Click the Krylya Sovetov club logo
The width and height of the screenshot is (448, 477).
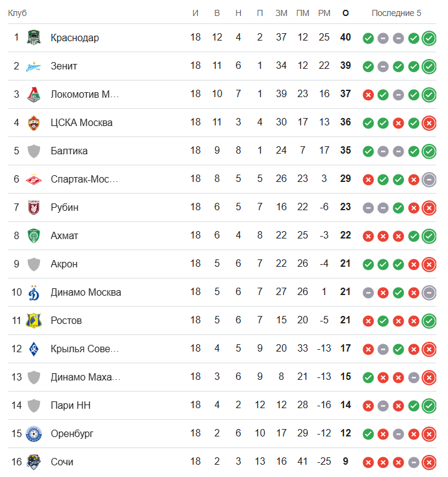click(x=34, y=349)
